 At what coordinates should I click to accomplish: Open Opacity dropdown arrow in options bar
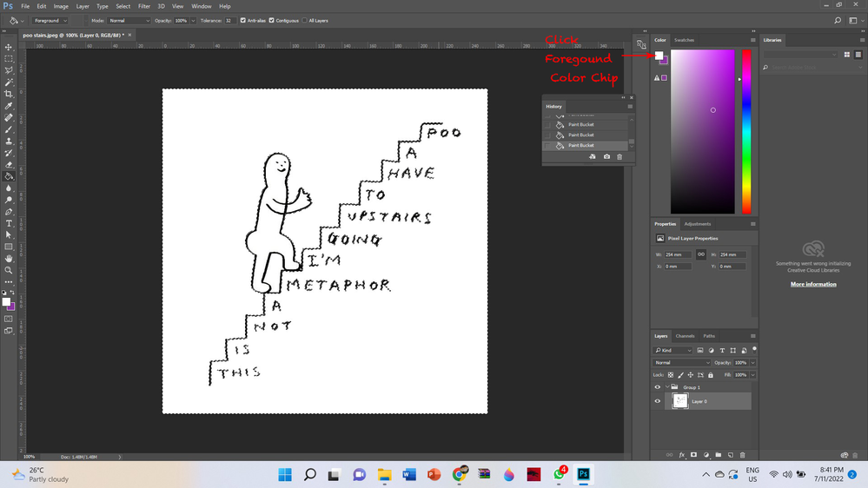click(x=193, y=21)
